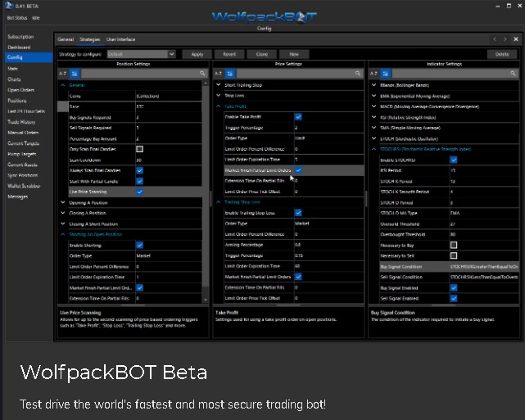Click categorized view icon in Indicator Settings
Screen dimensions: 525x420
(x=386, y=74)
